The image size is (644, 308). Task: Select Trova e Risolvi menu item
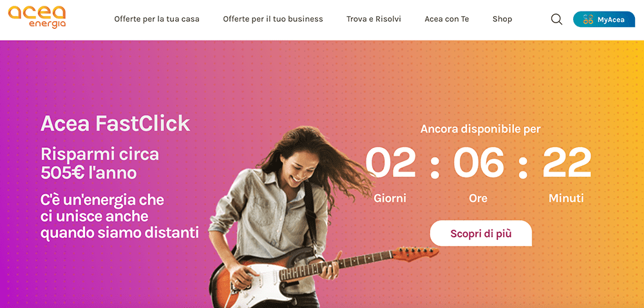pos(374,19)
